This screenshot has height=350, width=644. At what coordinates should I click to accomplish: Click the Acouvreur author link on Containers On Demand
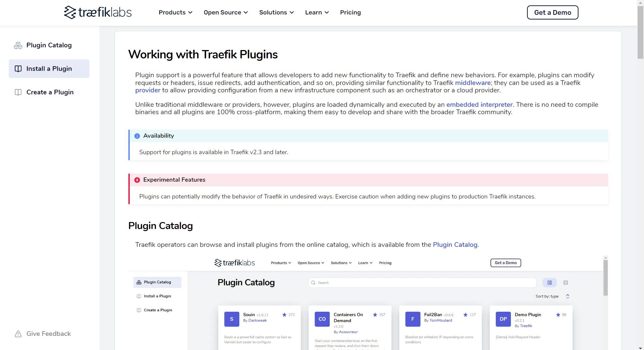pyautogui.click(x=348, y=332)
